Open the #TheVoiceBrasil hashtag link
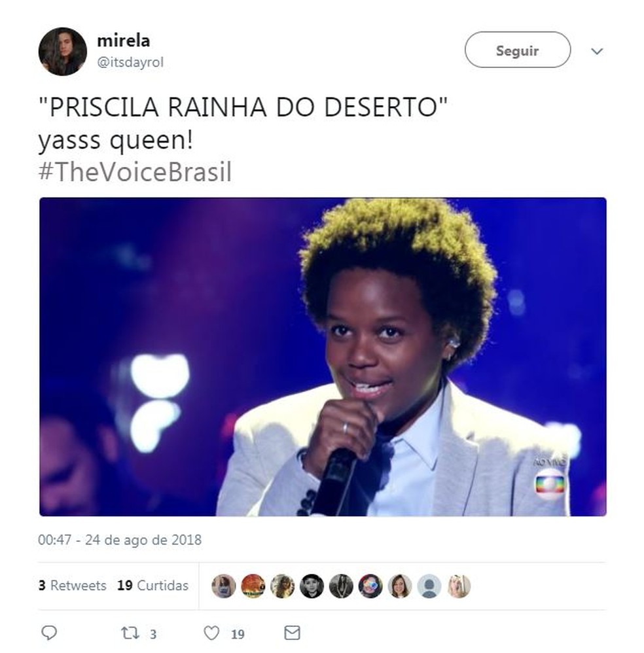 coord(135,172)
